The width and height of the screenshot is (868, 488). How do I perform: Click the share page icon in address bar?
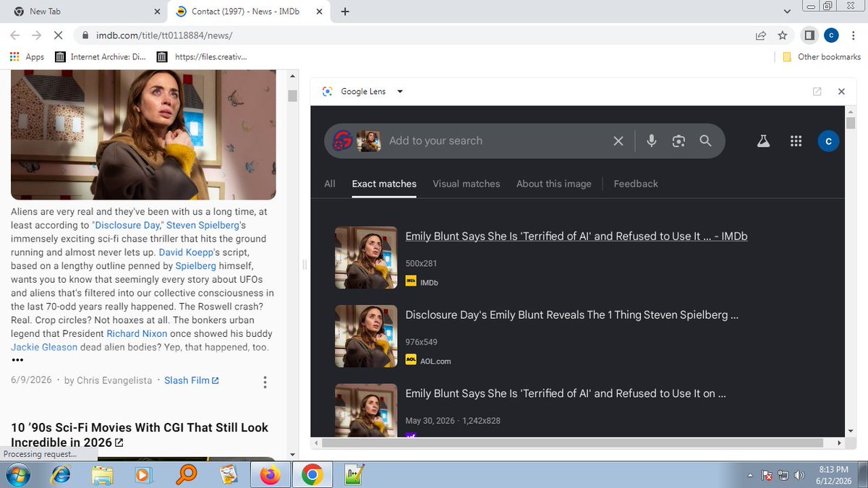[x=761, y=35]
